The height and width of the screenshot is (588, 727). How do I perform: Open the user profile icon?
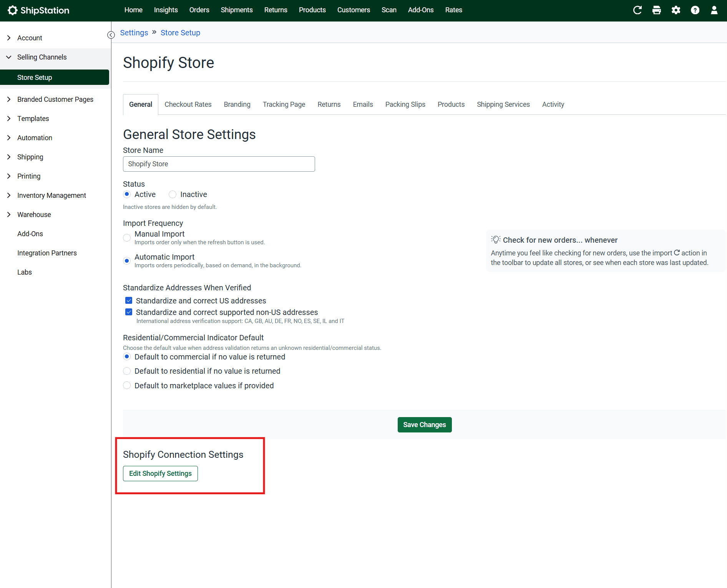[714, 10]
